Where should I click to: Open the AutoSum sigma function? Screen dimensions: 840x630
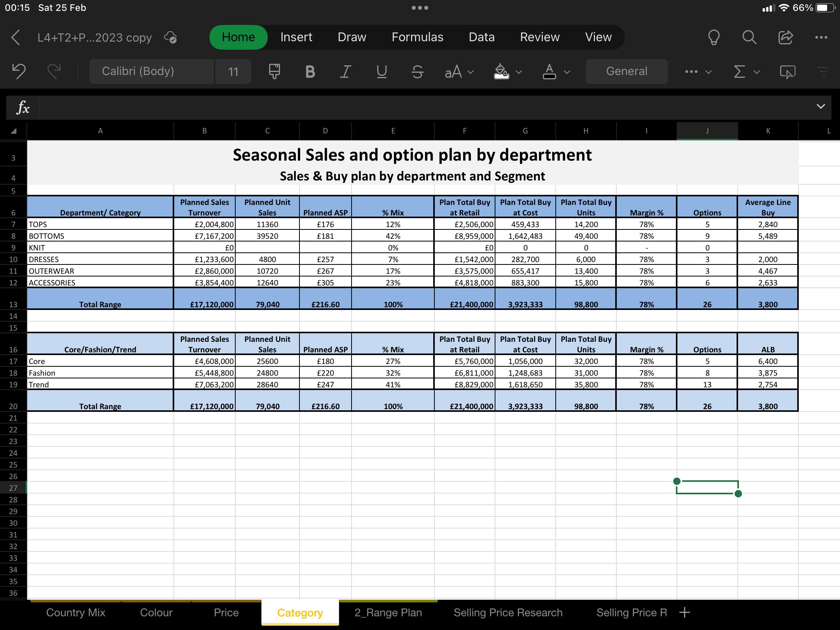click(740, 72)
